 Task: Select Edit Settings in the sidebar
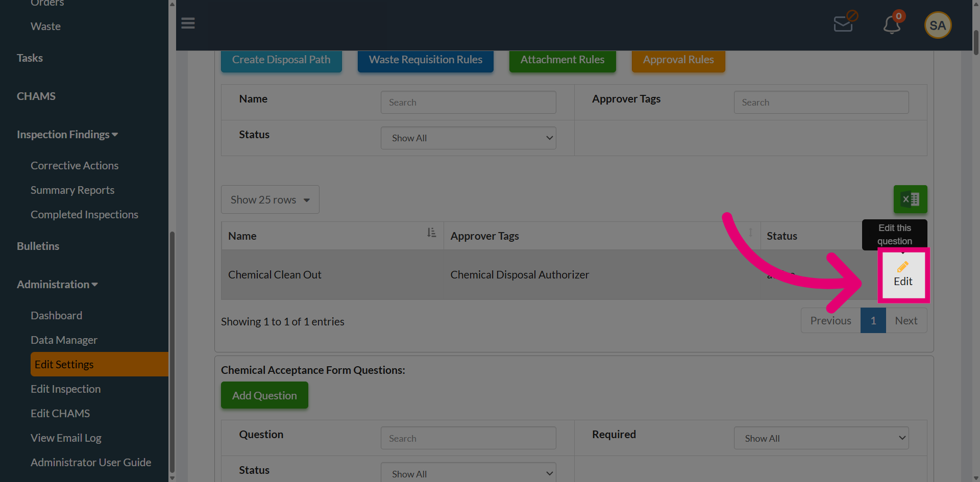point(99,364)
